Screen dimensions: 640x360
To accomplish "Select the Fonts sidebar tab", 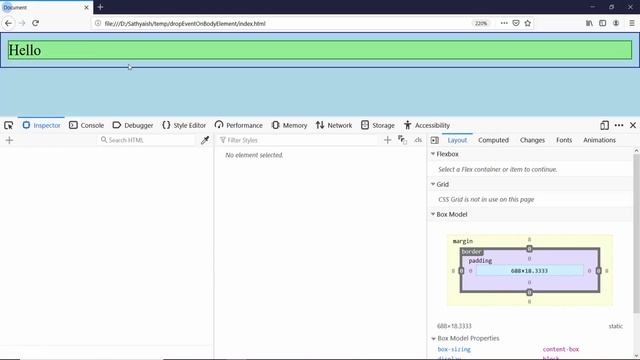I will [564, 140].
